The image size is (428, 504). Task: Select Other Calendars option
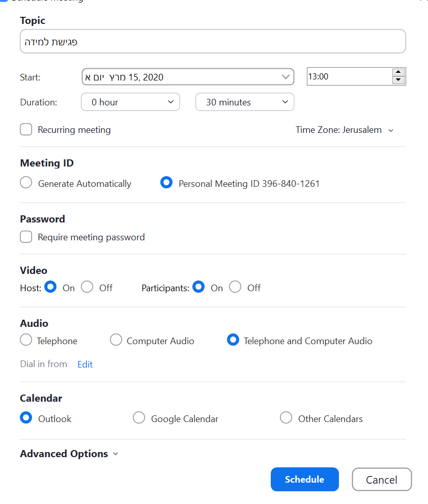pos(286,417)
